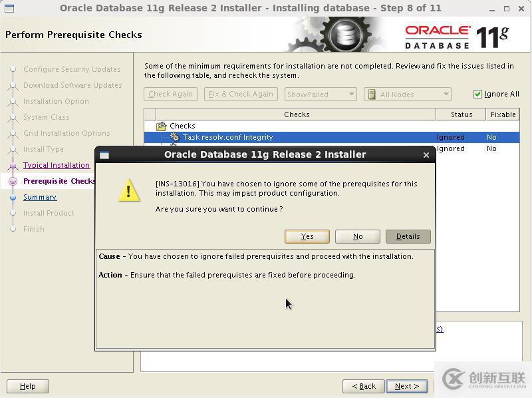Click the Summary step marker dot

[x=13, y=197]
